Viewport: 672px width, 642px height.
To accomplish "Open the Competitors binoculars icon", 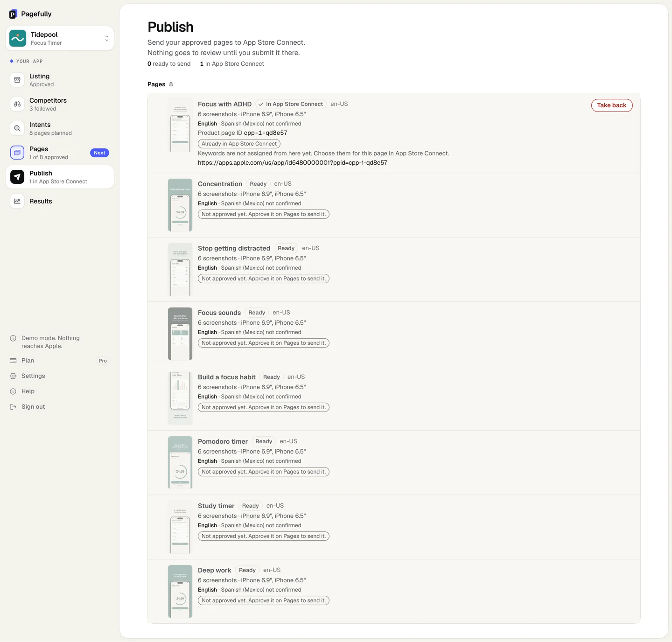I will coord(17,104).
